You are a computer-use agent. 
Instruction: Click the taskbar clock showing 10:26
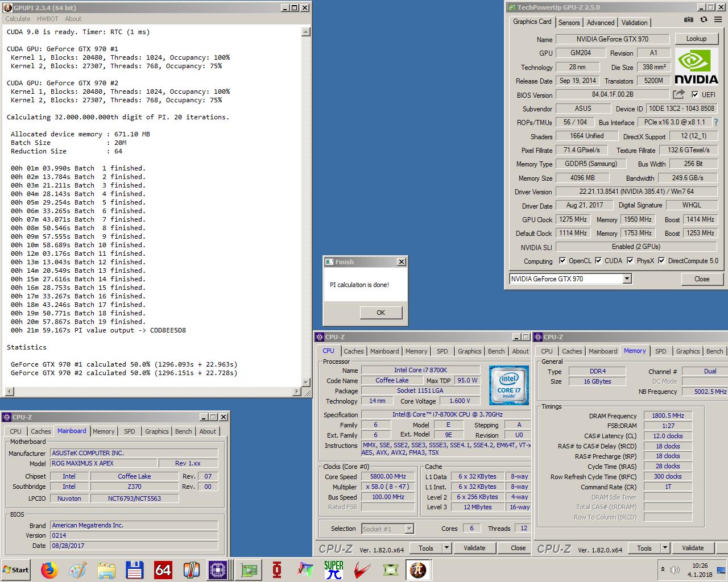700,566
